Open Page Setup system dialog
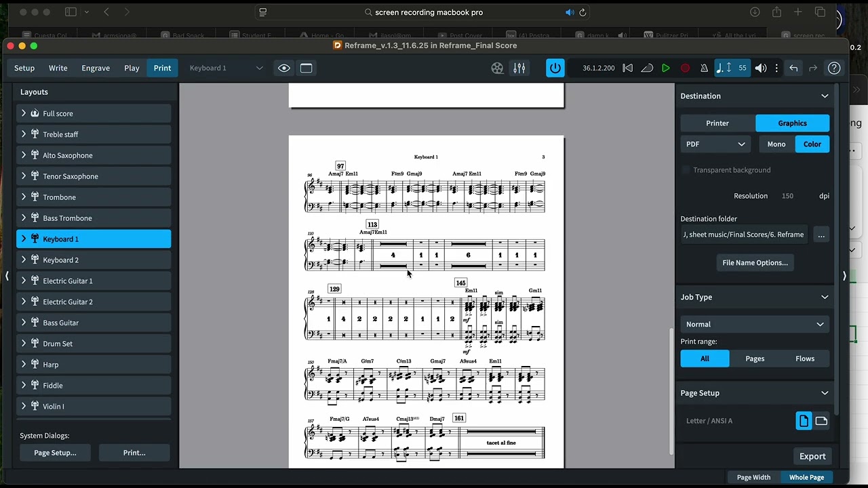 click(55, 453)
